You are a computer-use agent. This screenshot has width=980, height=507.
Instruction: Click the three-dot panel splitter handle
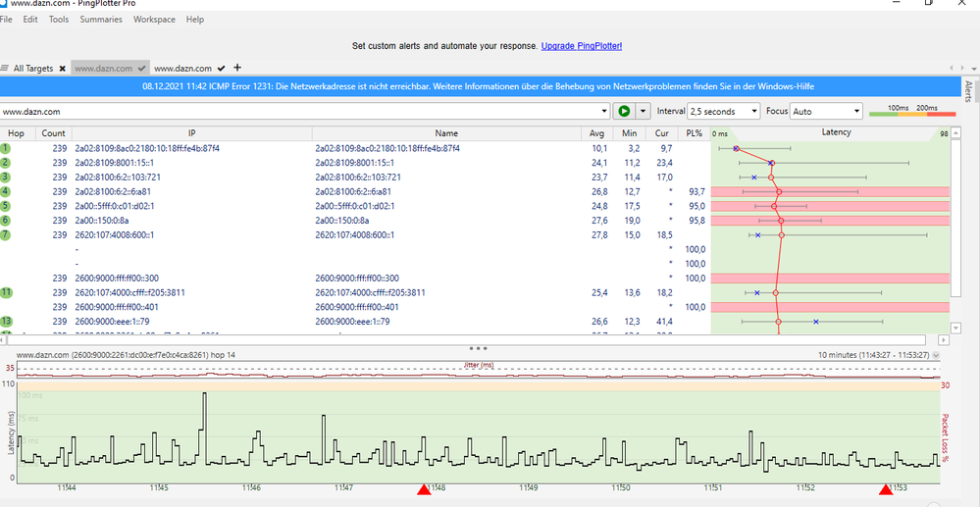[x=478, y=348]
